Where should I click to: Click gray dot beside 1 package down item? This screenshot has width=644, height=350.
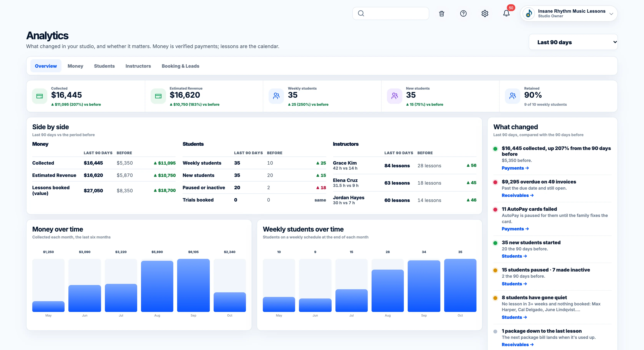(495, 332)
